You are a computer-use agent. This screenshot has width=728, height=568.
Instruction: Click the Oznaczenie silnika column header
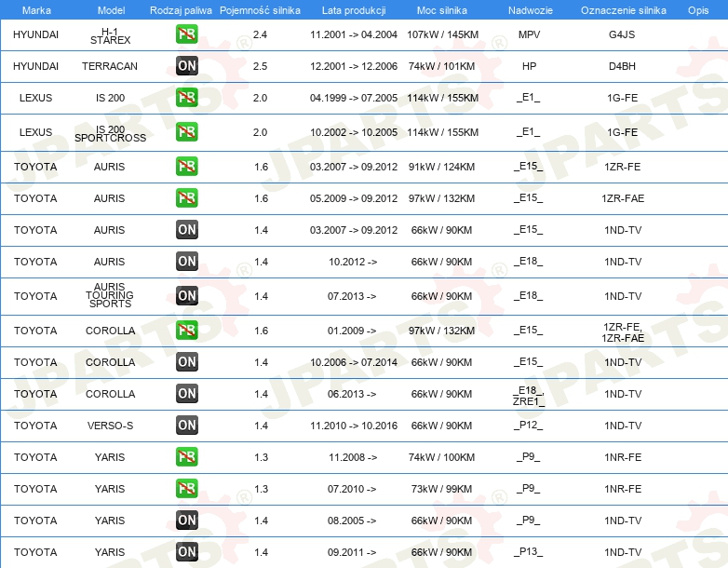623,10
